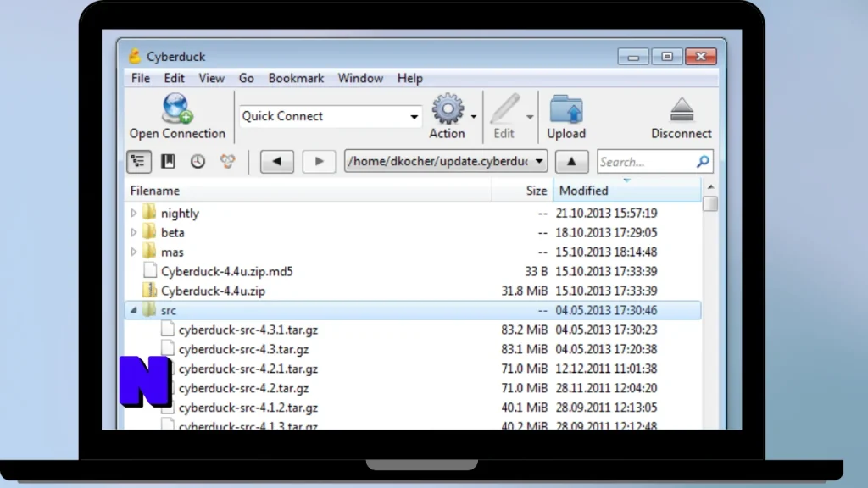Open the Help menu
This screenshot has width=868, height=488.
click(410, 78)
